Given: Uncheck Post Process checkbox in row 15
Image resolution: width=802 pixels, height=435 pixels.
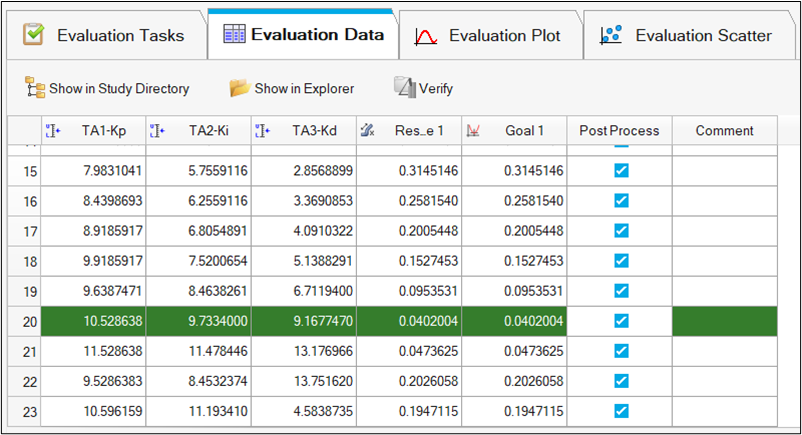Looking at the screenshot, I should (620, 171).
